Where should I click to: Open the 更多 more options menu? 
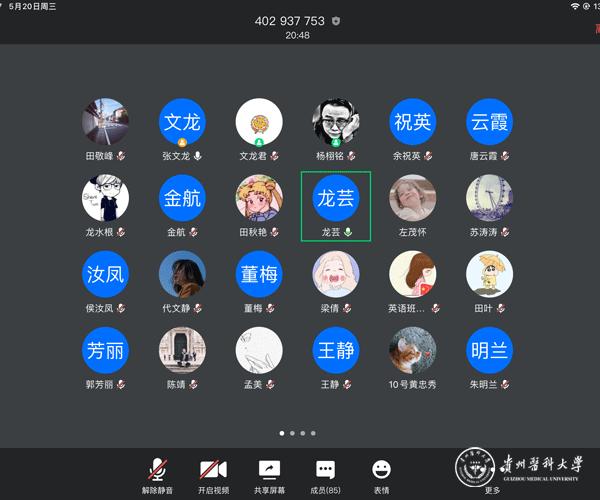coord(492,473)
